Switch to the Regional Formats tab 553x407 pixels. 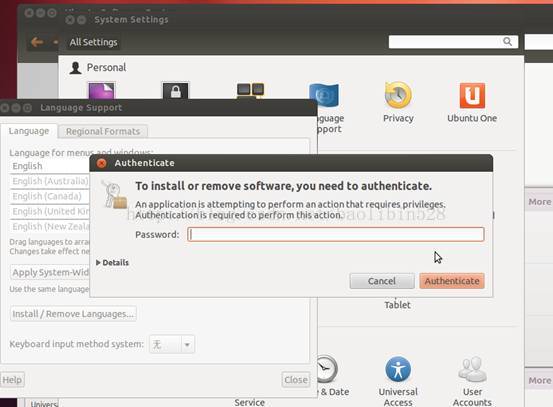(x=103, y=132)
